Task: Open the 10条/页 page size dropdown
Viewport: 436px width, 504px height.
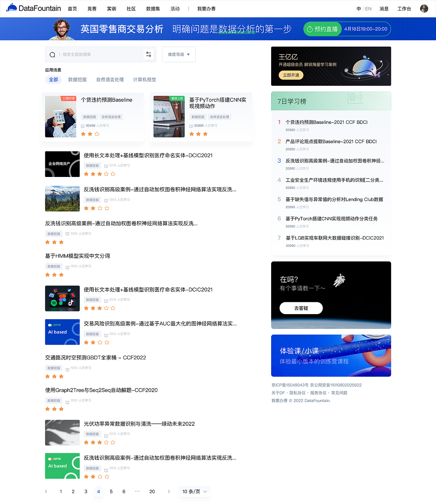Action: [194, 491]
